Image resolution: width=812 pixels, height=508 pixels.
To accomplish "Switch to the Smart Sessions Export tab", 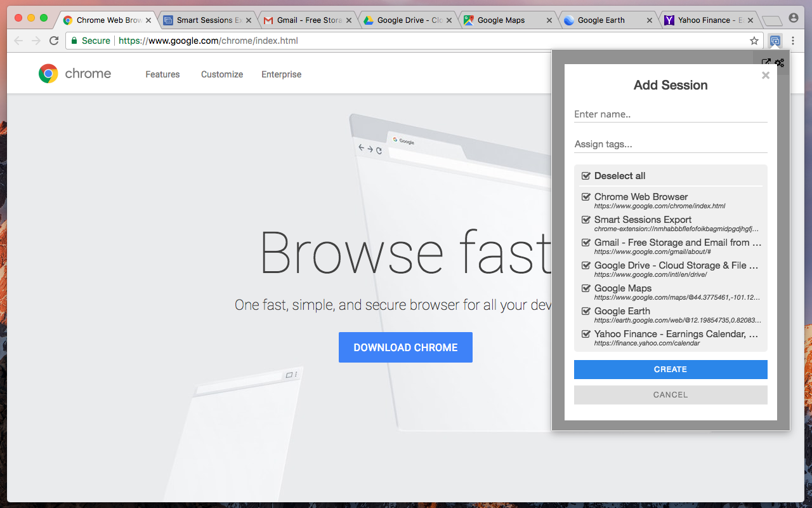I will tap(206, 20).
